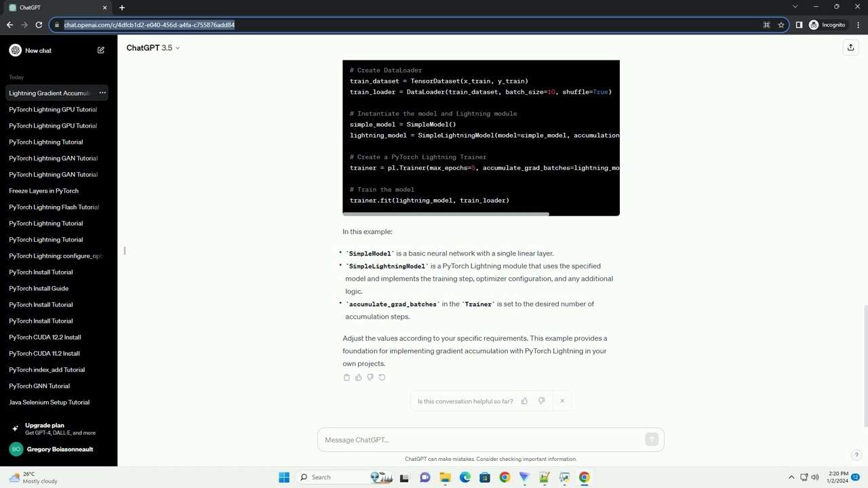The image size is (868, 488).
Task: Thumbs up in conversation helpful prompt
Action: click(524, 401)
